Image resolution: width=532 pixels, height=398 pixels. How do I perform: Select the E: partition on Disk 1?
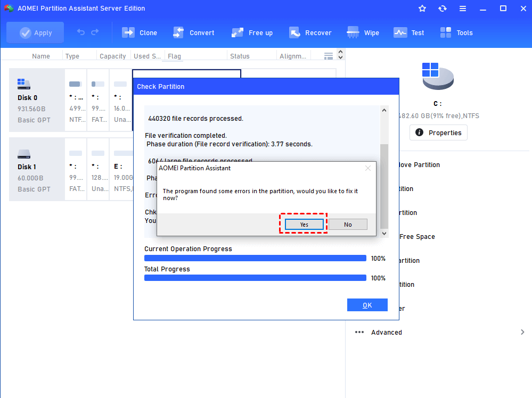pyautogui.click(x=121, y=169)
